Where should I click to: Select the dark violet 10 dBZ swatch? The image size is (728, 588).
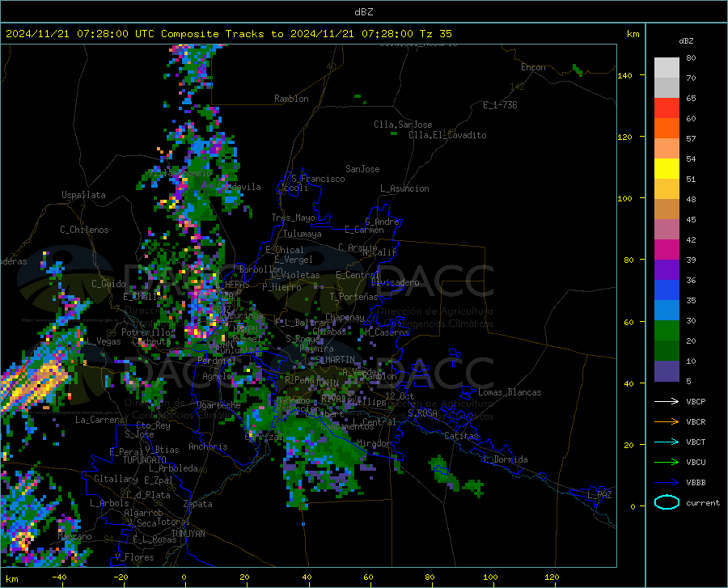tap(667, 370)
